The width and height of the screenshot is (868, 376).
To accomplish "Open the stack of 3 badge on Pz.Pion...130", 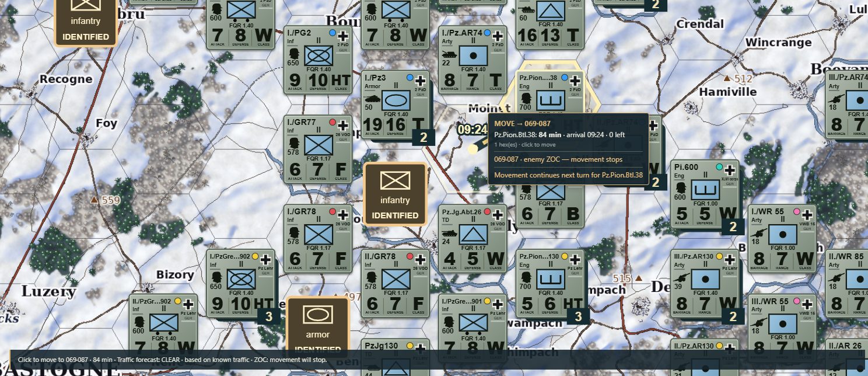I will (578, 316).
